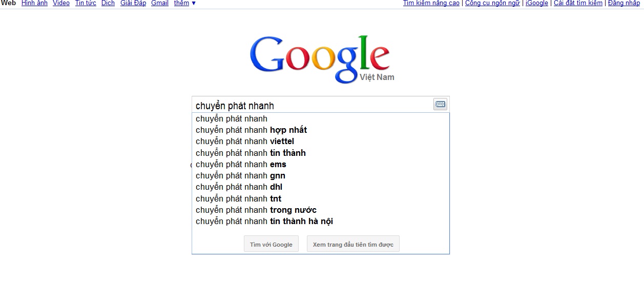
Task: Go to Tin tức link
Action: coord(86,3)
